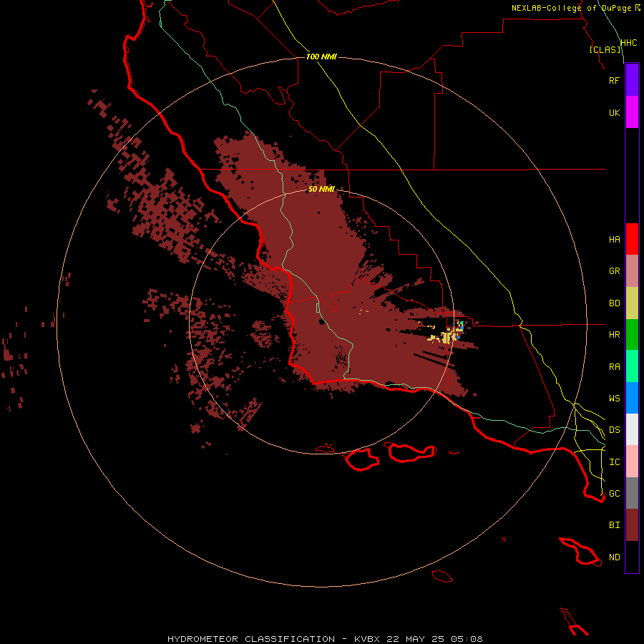Click the IC legend label

click(614, 462)
